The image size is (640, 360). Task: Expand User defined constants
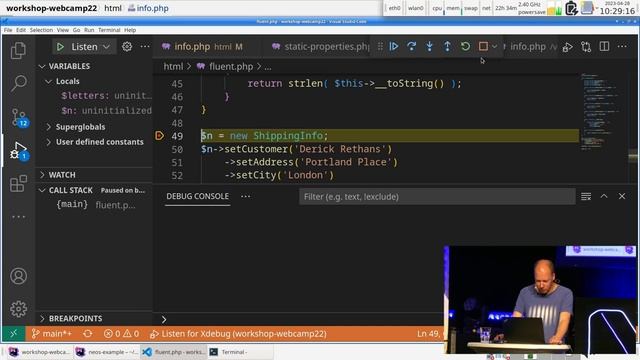(95, 142)
